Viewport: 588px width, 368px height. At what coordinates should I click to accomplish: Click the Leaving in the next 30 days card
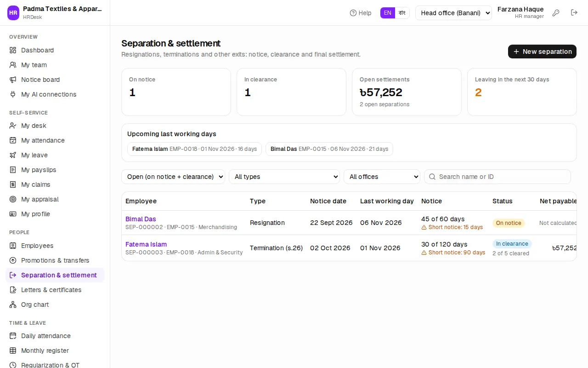(522, 92)
